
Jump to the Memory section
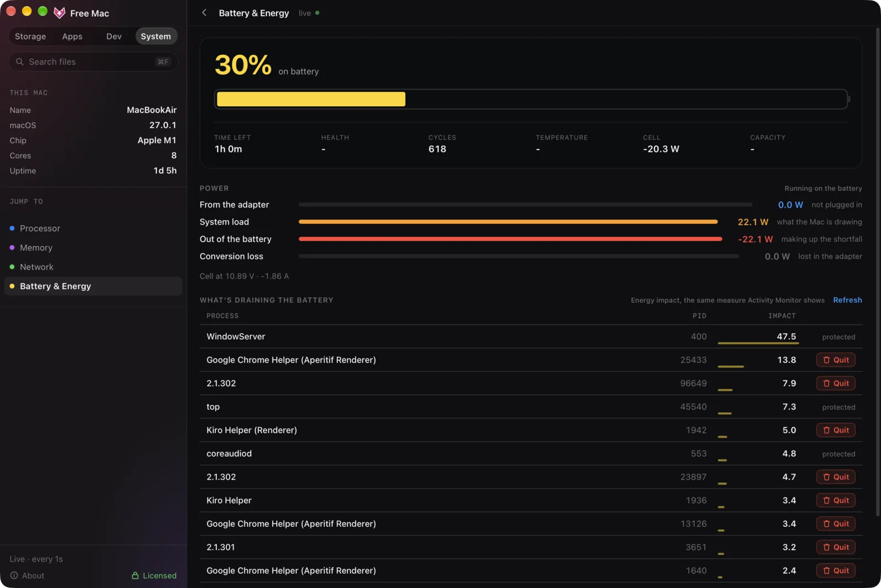click(x=93, y=248)
